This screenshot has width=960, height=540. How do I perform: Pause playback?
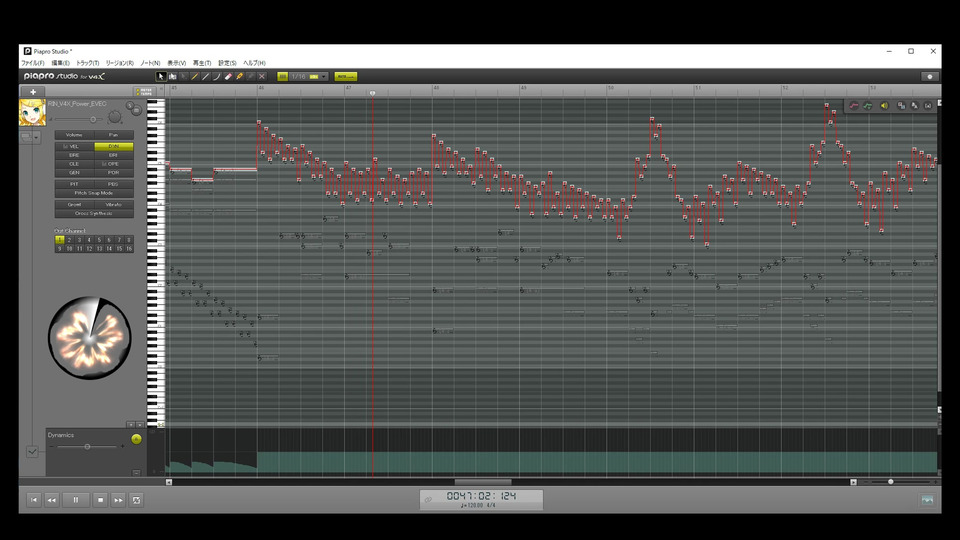[76, 500]
